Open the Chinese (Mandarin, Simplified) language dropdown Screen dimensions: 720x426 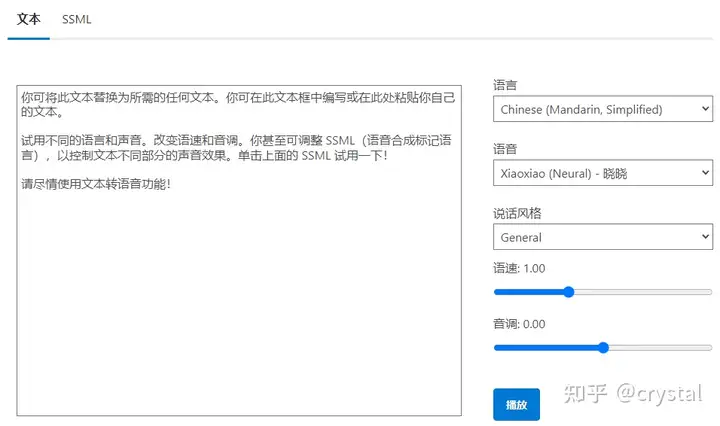603,109
